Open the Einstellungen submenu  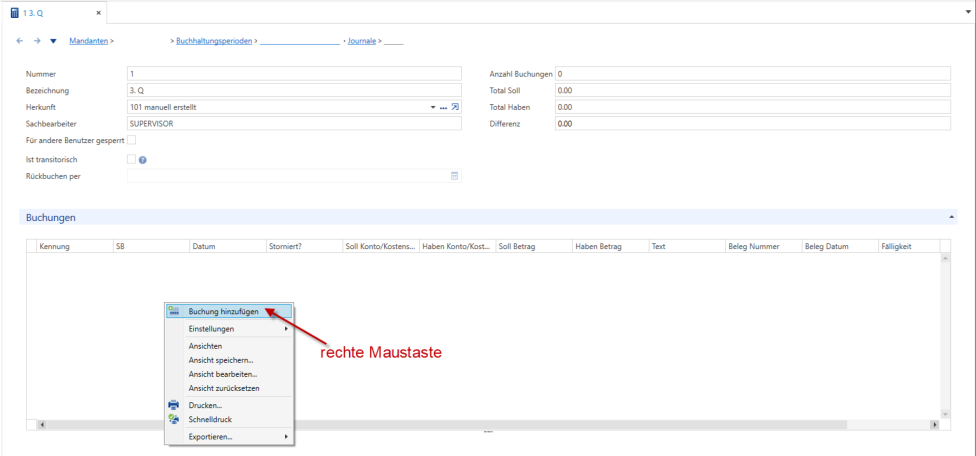pyautogui.click(x=229, y=328)
